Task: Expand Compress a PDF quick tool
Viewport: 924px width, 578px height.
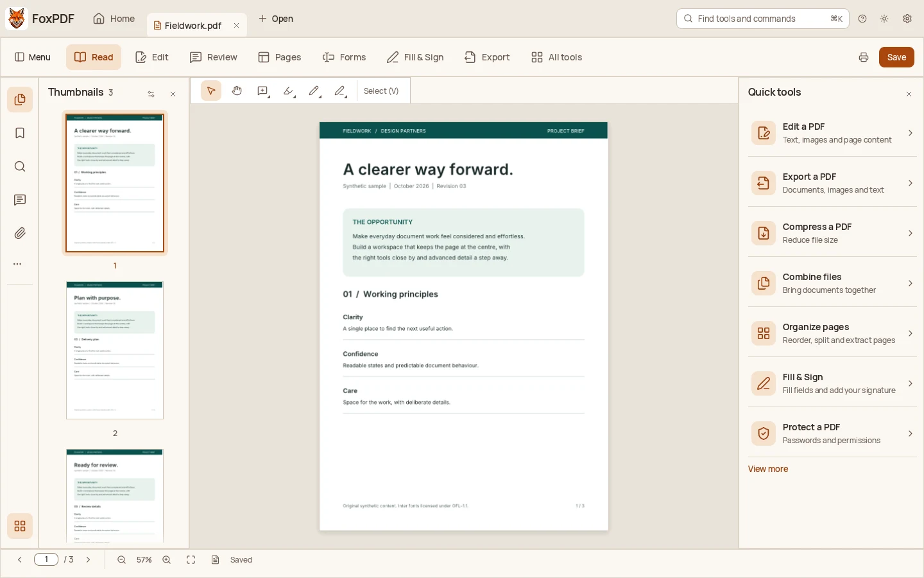Action: click(x=832, y=233)
